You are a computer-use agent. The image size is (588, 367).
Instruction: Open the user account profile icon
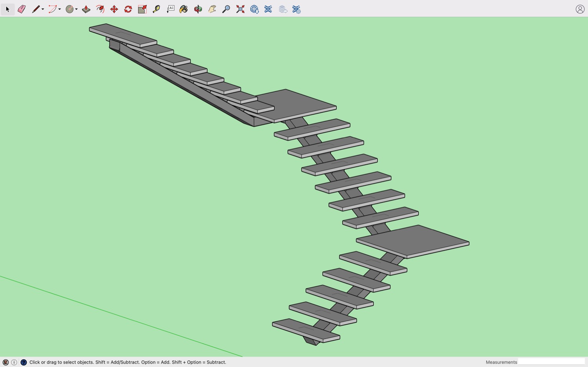coord(580,9)
